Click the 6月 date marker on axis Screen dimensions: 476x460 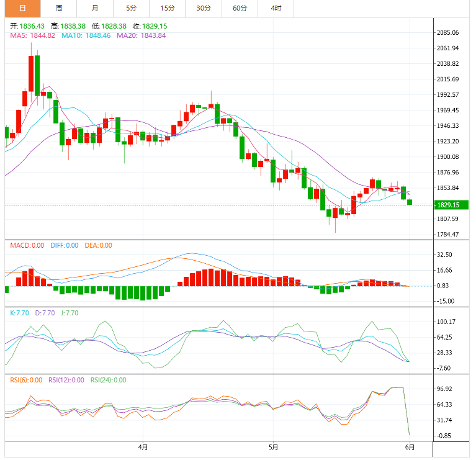click(x=410, y=447)
